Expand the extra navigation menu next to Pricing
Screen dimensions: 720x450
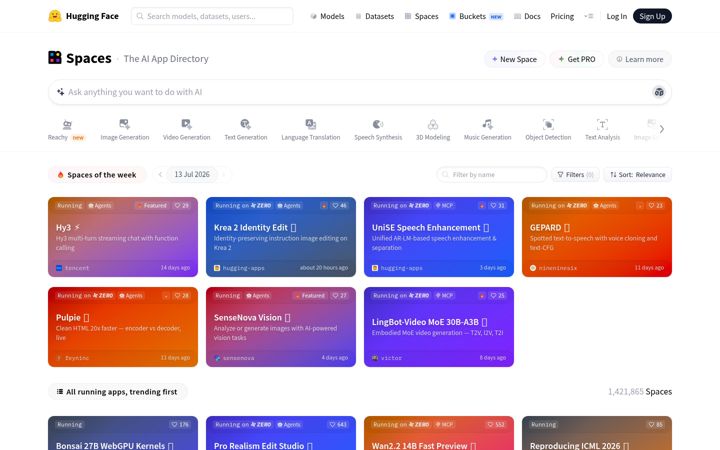(589, 16)
